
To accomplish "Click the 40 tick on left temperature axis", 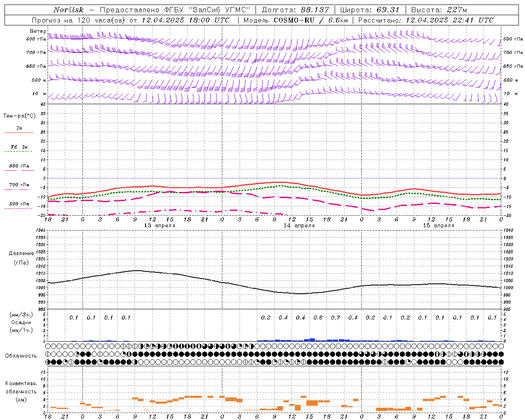I will click(43, 104).
